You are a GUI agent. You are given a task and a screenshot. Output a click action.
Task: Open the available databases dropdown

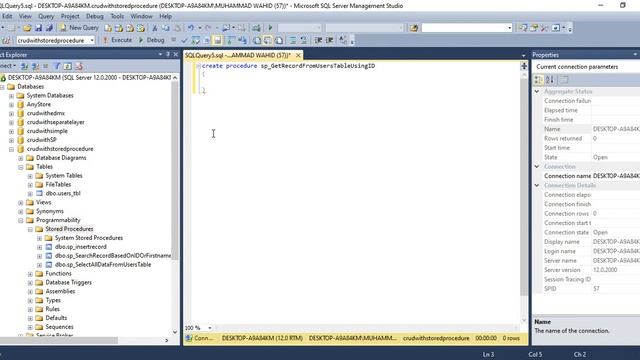(92, 40)
